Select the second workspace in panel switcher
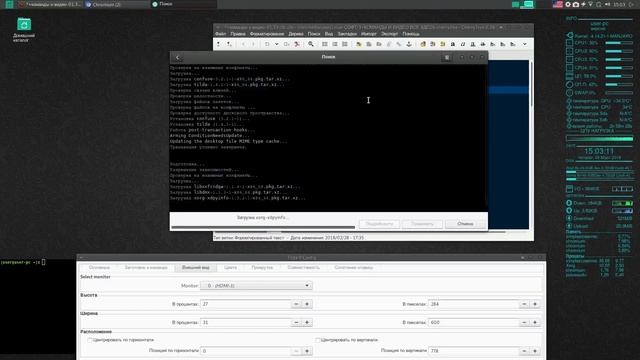640x360 pixels. coord(528,4)
